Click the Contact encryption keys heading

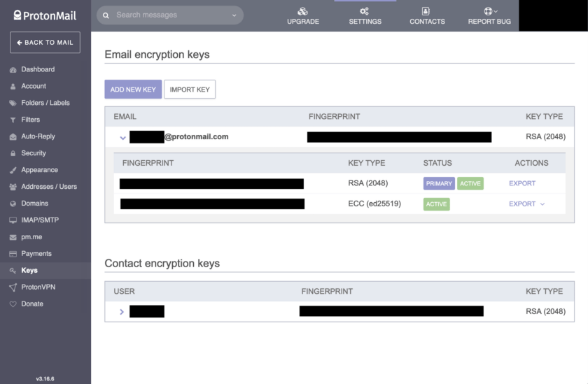click(162, 264)
